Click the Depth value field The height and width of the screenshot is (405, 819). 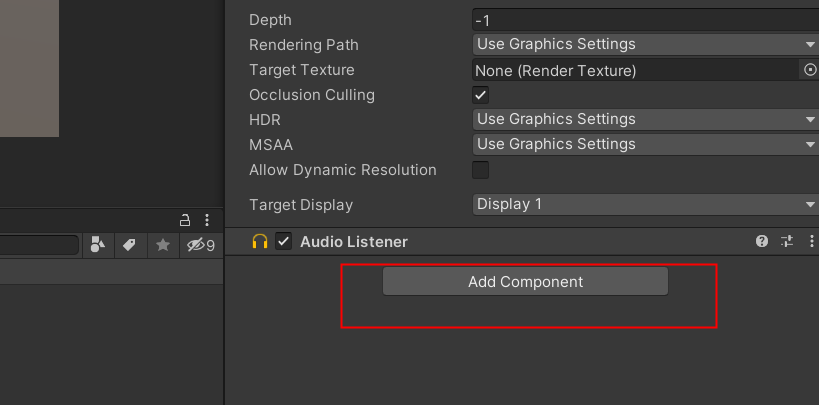tap(646, 21)
